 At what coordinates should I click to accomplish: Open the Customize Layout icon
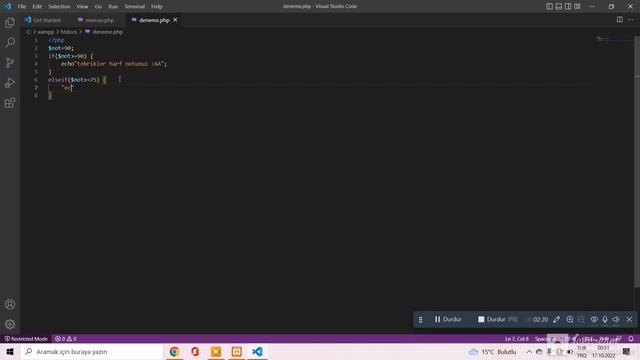577,7
